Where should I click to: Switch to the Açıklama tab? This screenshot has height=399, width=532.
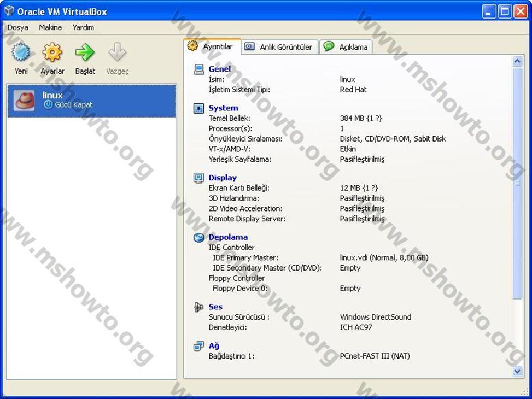(x=346, y=47)
